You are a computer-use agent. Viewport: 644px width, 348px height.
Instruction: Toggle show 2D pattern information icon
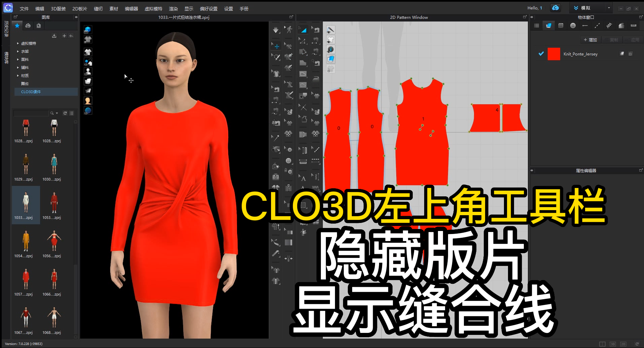(331, 49)
